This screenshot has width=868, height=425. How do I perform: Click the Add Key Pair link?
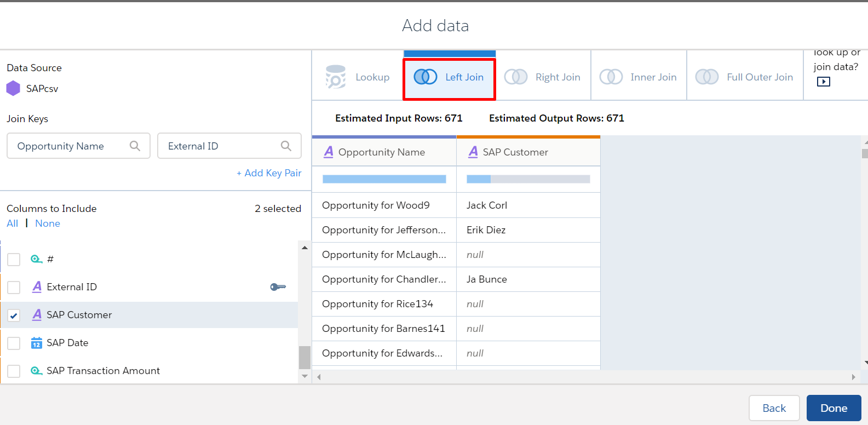click(269, 173)
